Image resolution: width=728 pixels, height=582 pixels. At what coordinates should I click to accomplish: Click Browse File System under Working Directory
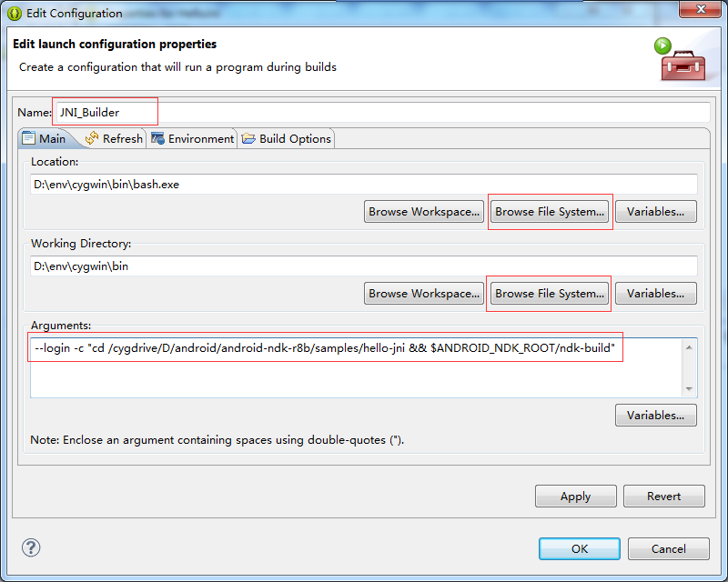coord(550,294)
